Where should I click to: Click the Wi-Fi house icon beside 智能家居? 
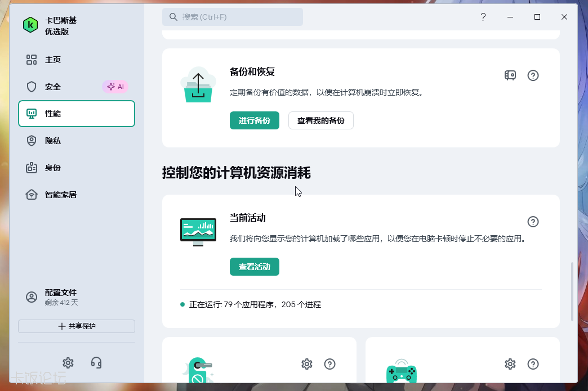coord(32,195)
